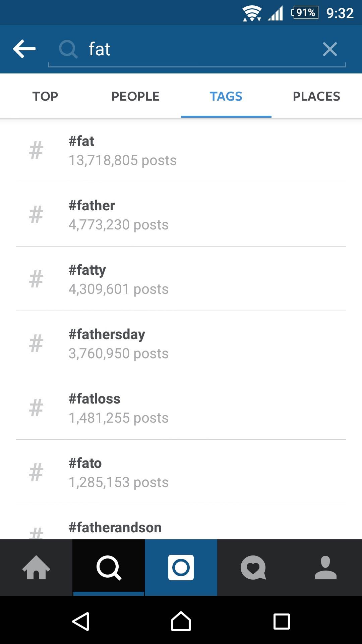362x644 pixels.
Task: Open the PLACES tab
Action: (x=316, y=96)
